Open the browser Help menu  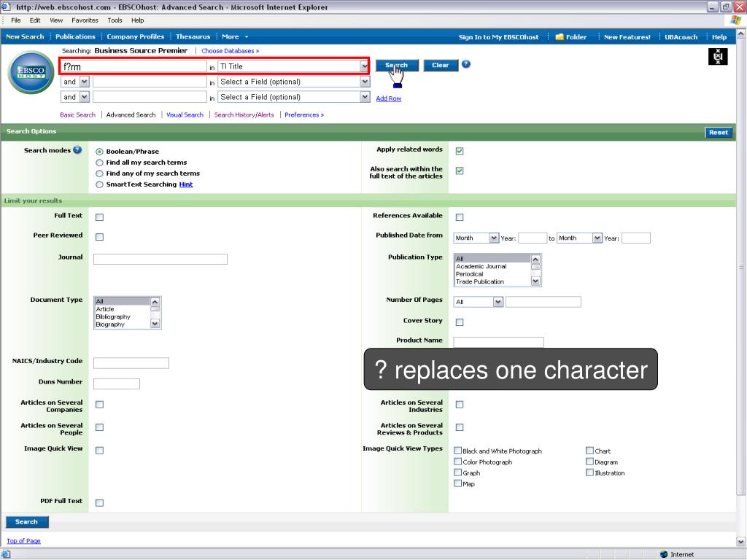point(138,20)
